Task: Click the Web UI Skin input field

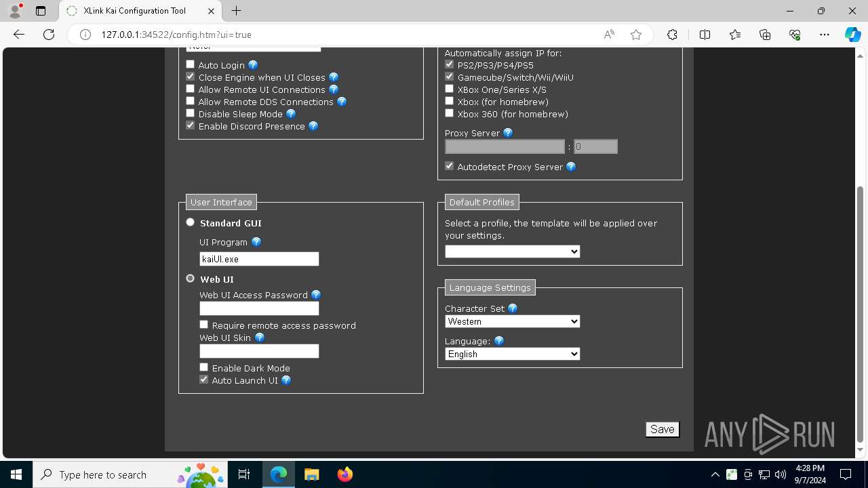Action: [259, 351]
